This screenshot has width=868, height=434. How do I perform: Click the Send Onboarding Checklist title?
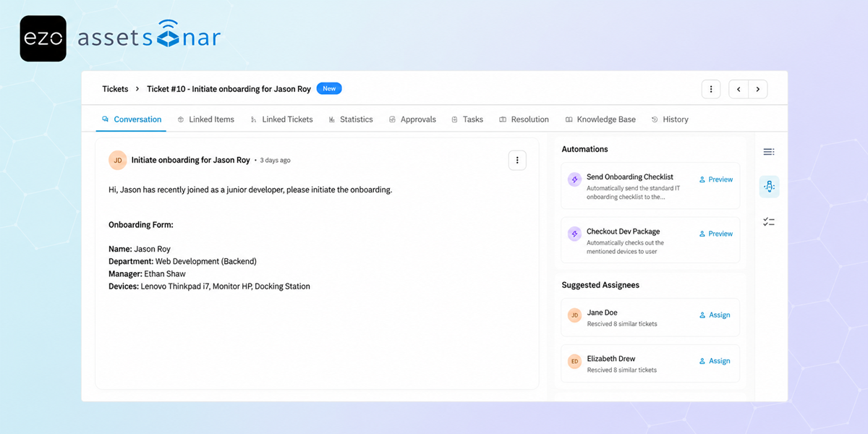click(x=630, y=176)
